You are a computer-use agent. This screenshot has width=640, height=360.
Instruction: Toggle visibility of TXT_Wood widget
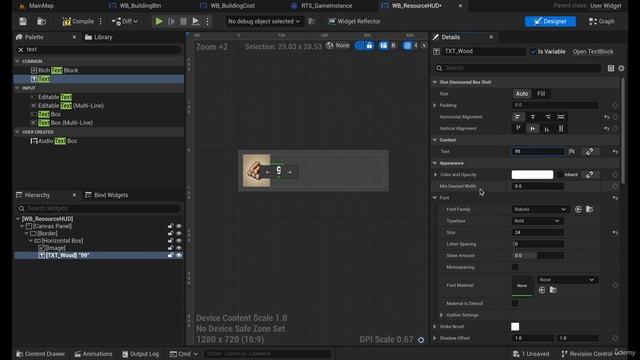[179, 256]
